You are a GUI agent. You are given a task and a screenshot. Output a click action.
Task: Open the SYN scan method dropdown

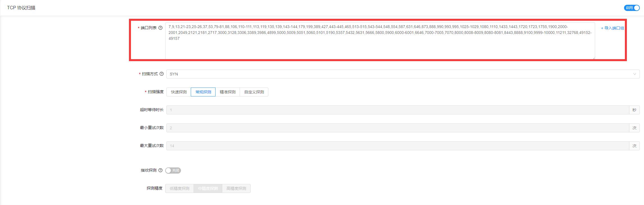[403, 74]
